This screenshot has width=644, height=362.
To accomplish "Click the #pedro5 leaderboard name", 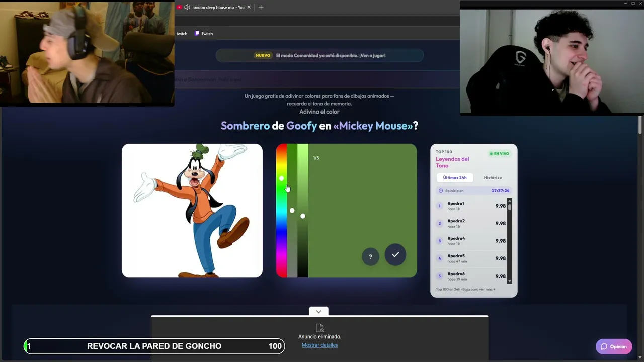I will coord(456,256).
